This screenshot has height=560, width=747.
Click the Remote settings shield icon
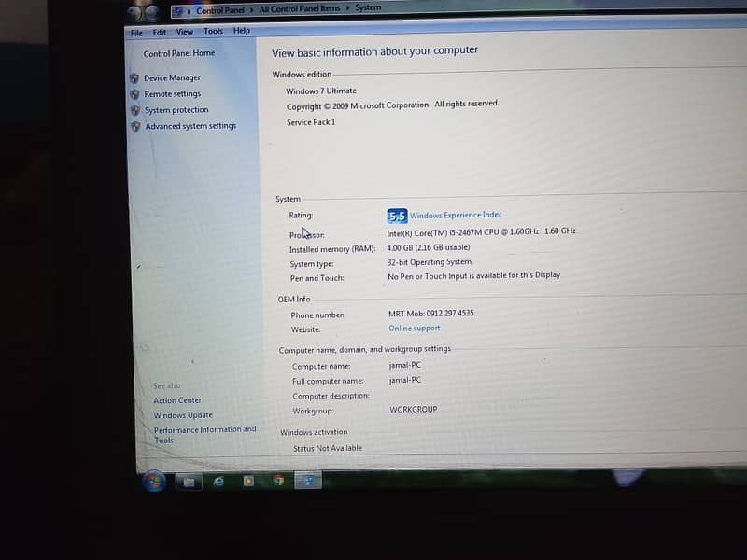click(x=134, y=94)
